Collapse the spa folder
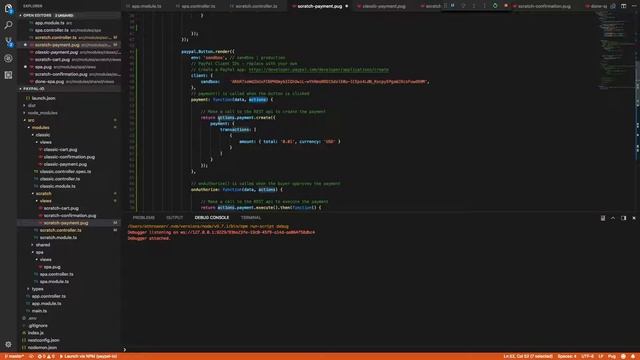 [39, 252]
